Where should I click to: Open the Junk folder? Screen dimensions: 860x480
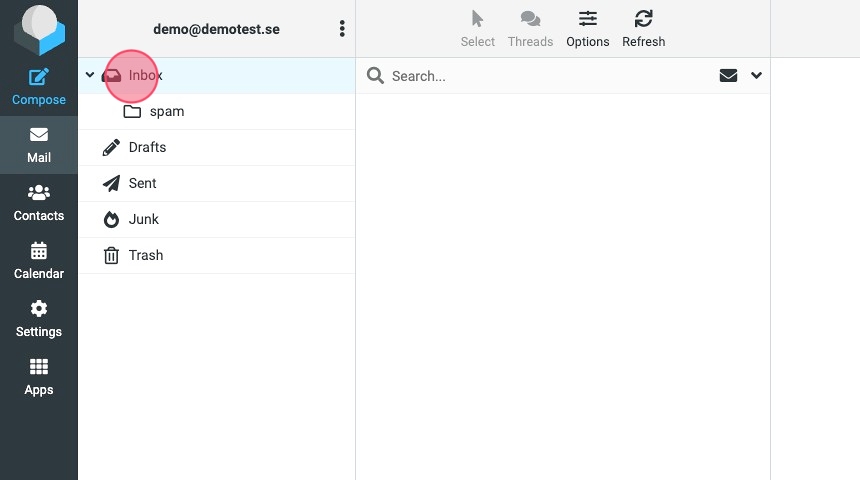point(143,219)
